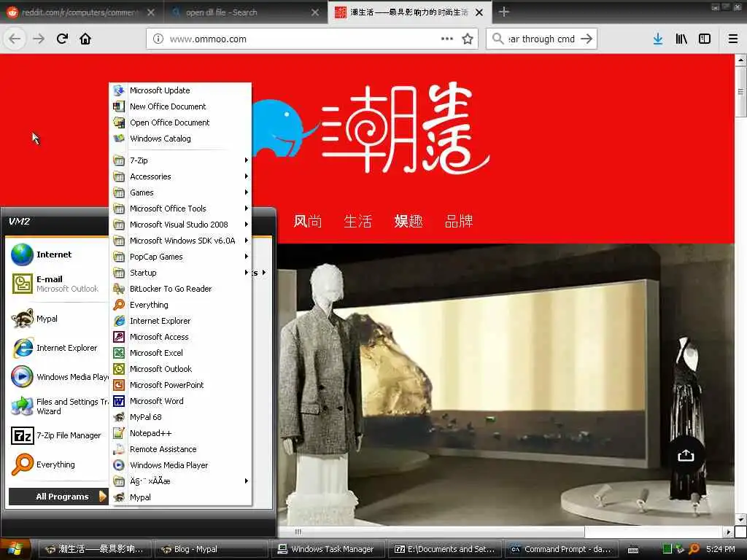Open the 品牌 navigation link
This screenshot has height=560, width=747.
click(x=459, y=222)
